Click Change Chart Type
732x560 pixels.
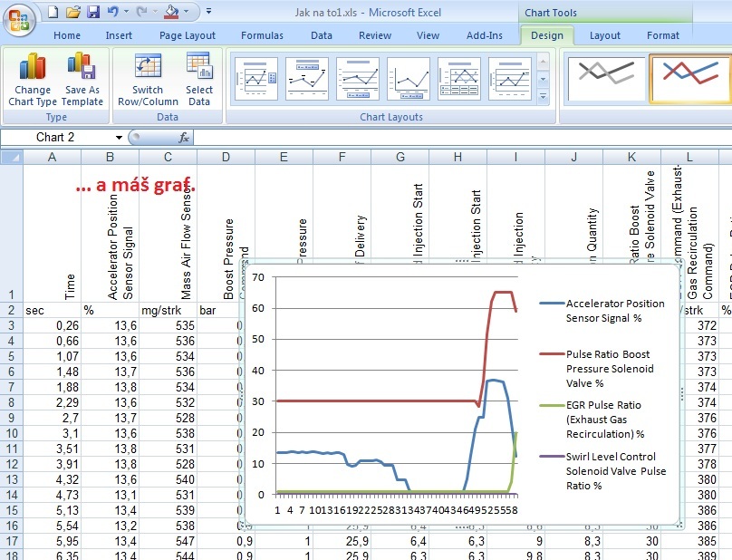[33, 80]
